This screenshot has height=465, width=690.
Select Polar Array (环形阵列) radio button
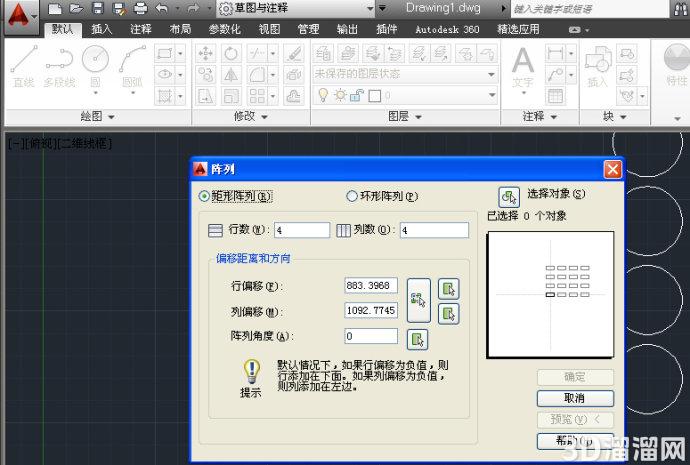point(352,196)
